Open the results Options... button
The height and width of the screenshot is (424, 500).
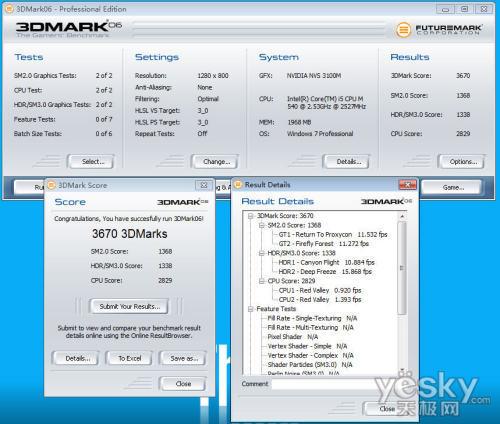[462, 162]
